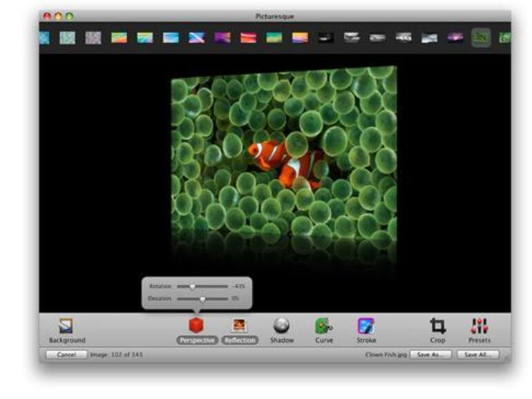This screenshot has width=532, height=399.
Task: Click the Save As... button
Action: coord(430,355)
